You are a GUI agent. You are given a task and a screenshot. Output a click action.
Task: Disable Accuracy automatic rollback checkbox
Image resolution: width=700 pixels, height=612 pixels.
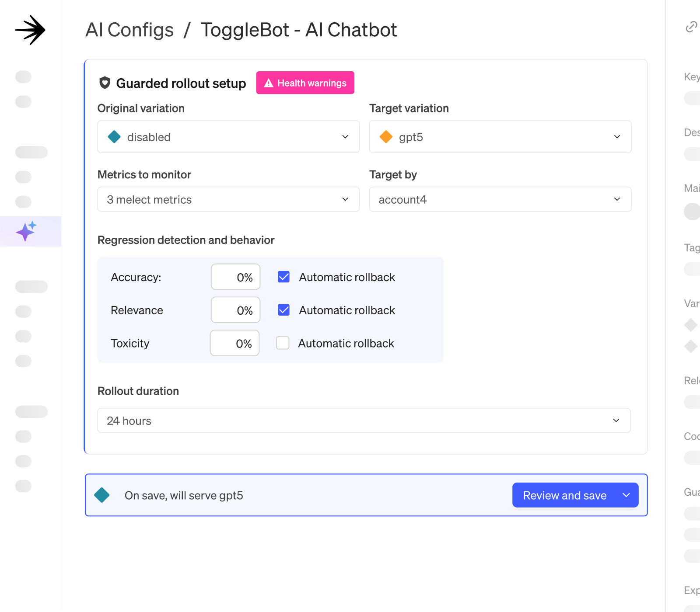(283, 277)
